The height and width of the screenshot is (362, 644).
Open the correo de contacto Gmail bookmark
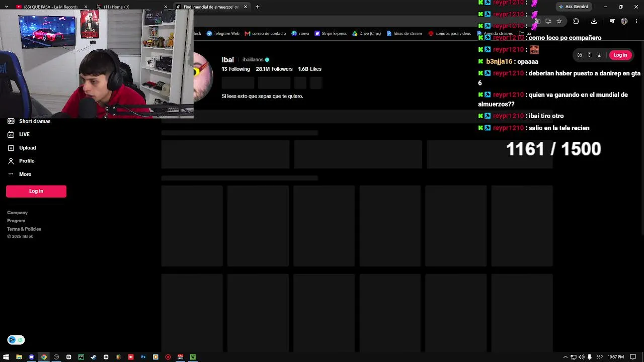tap(265, 34)
